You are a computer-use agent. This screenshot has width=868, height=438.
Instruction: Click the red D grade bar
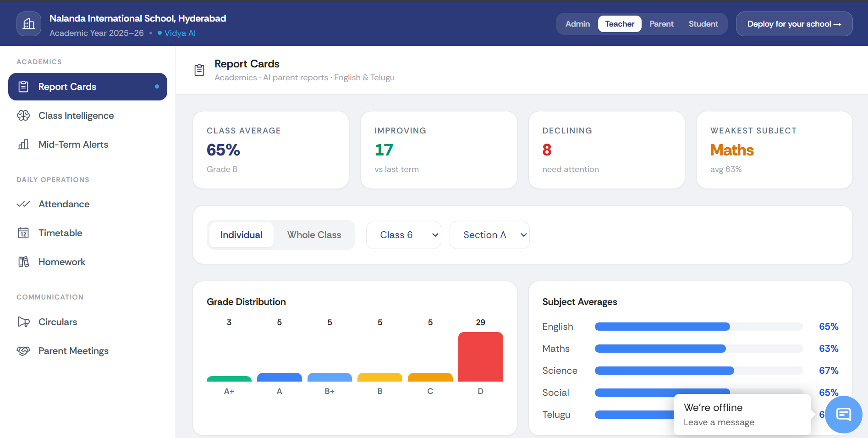pos(481,357)
